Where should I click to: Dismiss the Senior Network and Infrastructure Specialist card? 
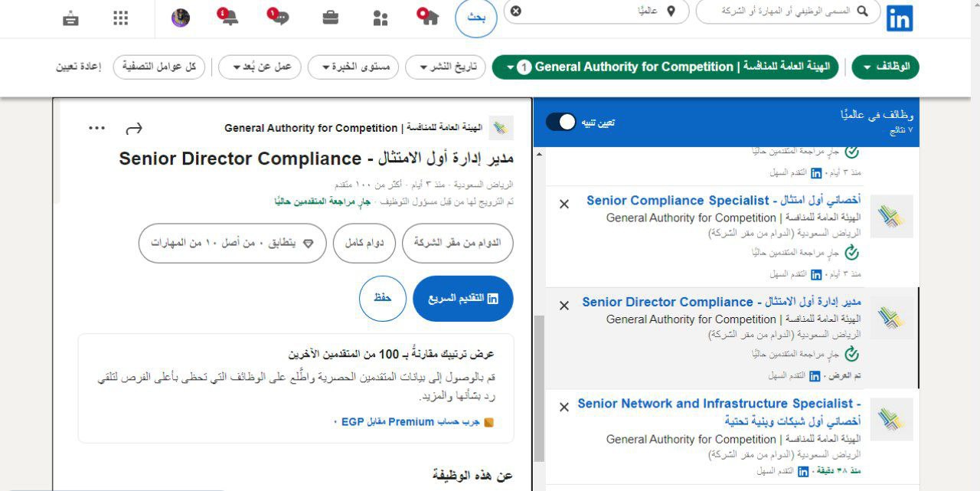pyautogui.click(x=564, y=408)
